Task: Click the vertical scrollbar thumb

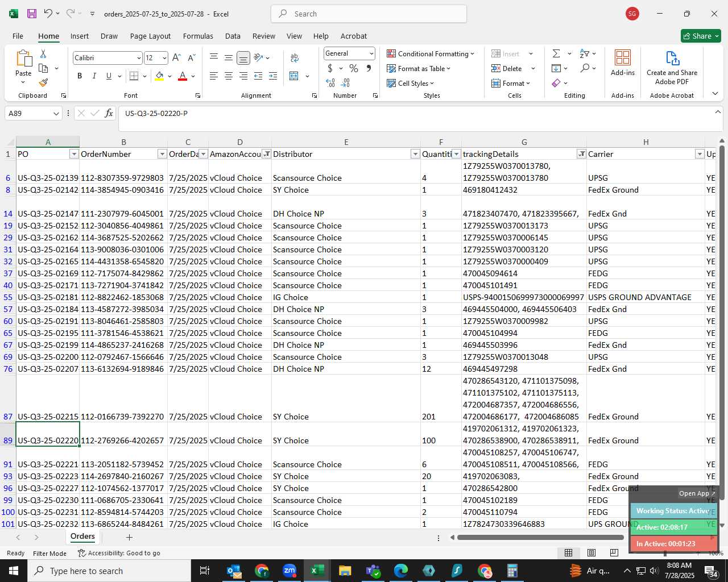Action: 722,323
